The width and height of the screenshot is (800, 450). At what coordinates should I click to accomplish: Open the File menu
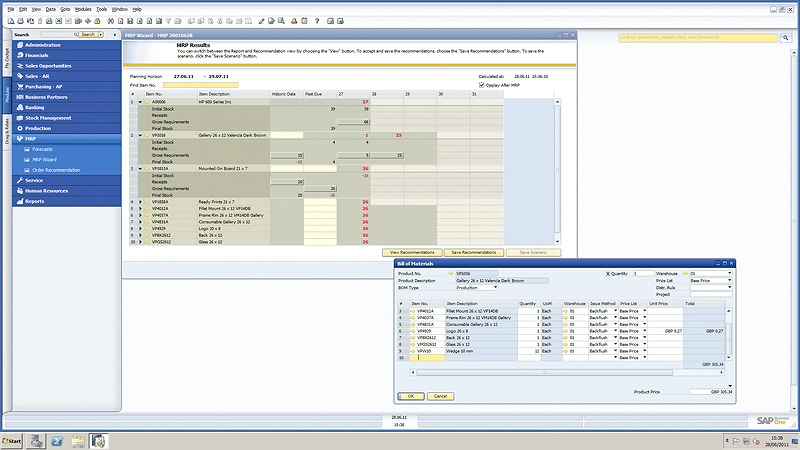click(x=11, y=9)
